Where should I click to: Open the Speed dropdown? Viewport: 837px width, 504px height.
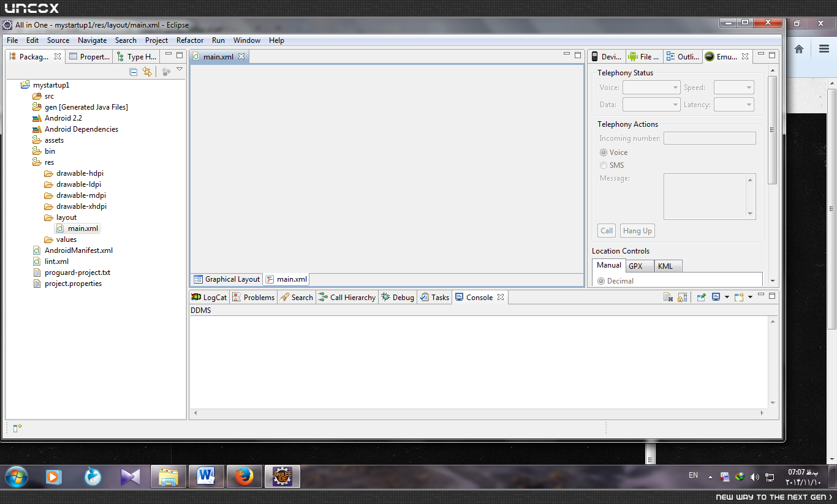click(x=734, y=88)
